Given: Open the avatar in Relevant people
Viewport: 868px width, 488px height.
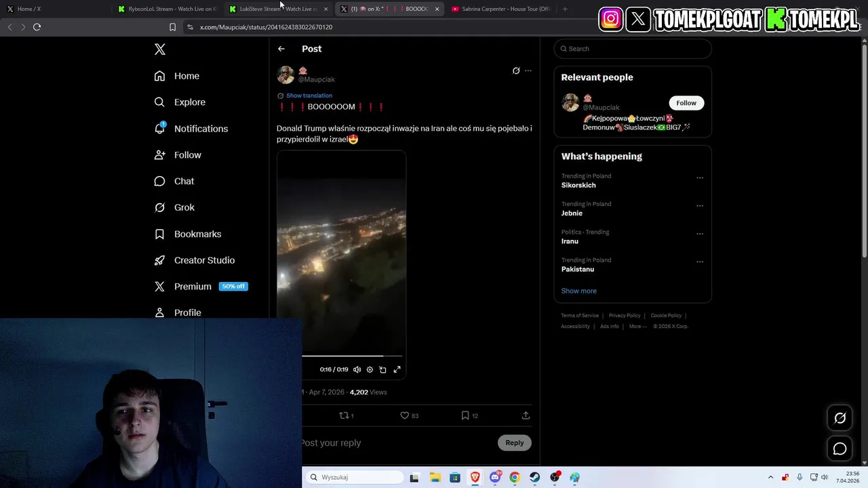Looking at the screenshot, I should pos(570,102).
